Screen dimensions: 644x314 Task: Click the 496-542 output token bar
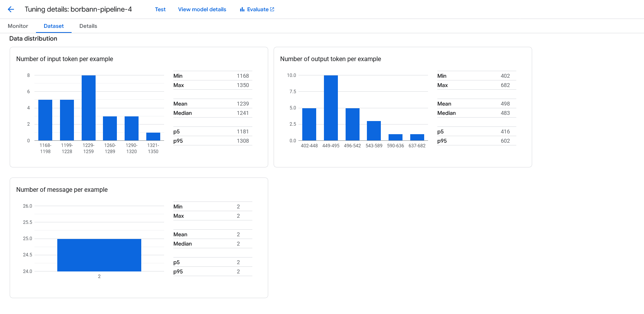353,124
